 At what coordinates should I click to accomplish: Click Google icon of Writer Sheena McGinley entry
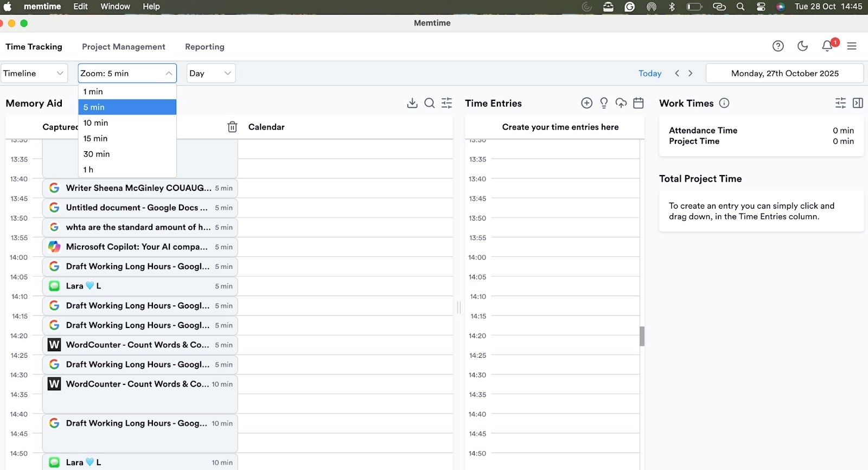tap(54, 188)
